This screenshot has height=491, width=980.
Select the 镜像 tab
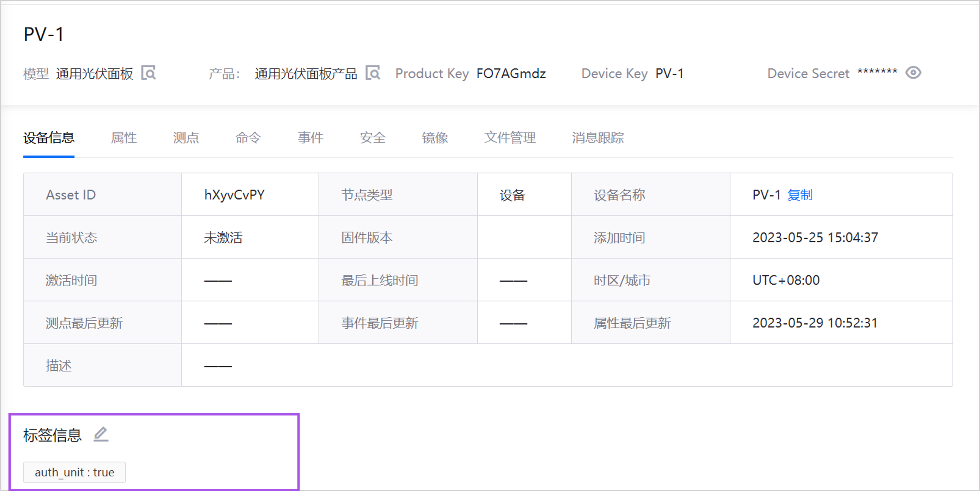point(435,138)
